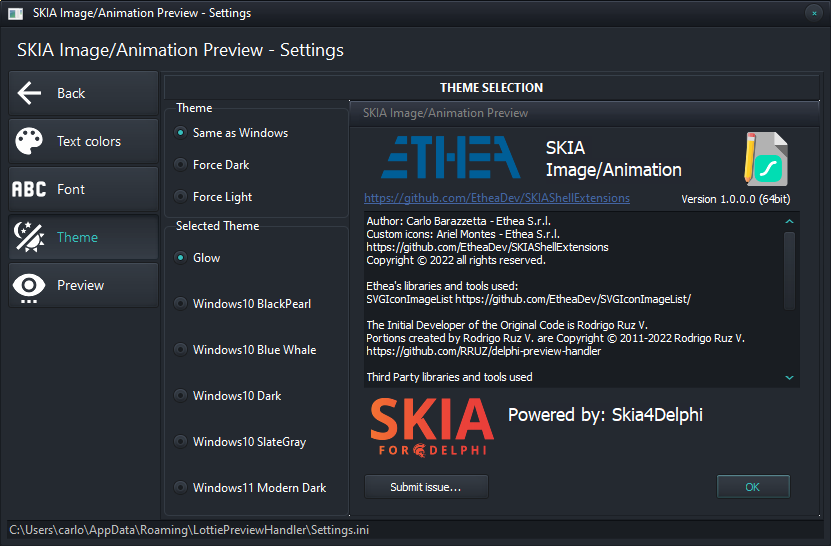Close the Settings window
Viewport: 831px width, 546px height.
(814, 13)
